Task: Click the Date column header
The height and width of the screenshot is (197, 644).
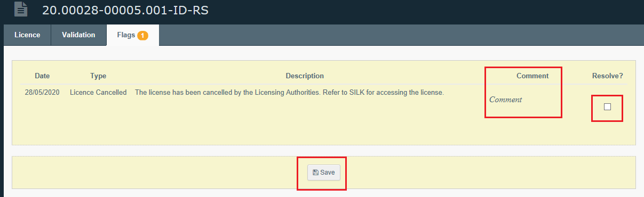Action: point(42,76)
